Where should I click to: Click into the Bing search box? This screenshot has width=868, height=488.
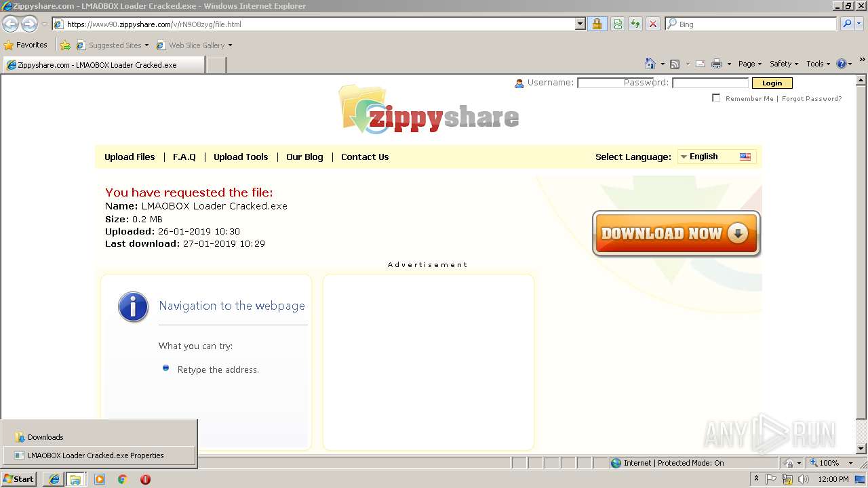click(751, 24)
